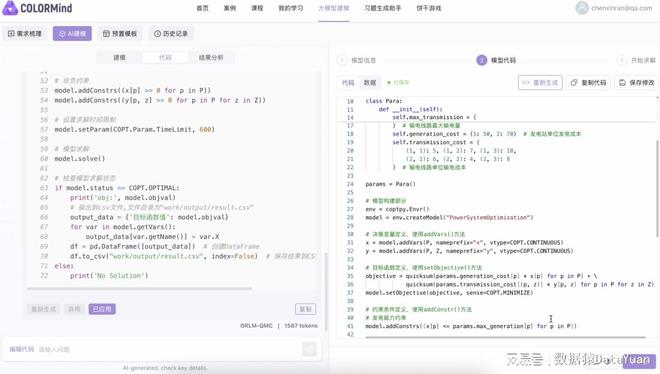The width and height of the screenshot is (660, 374).
Task: Click the COLORMind logo
Action: (37, 8)
